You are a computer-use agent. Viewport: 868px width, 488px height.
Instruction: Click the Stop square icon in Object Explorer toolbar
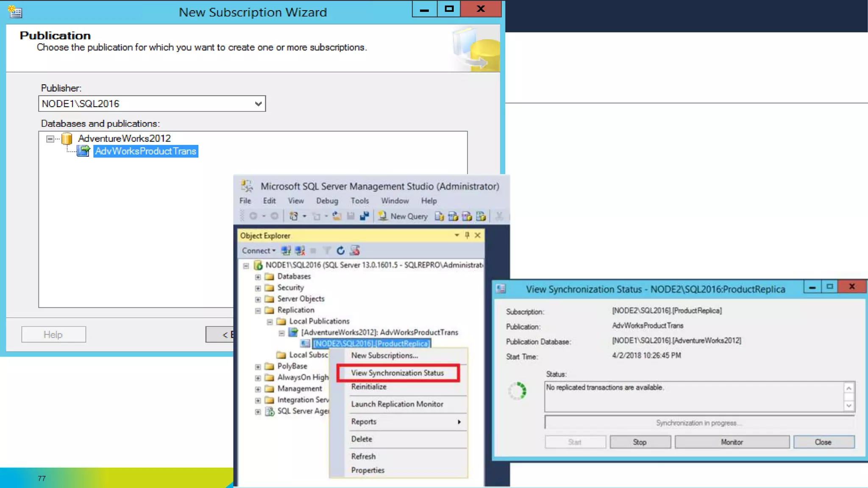tap(313, 250)
